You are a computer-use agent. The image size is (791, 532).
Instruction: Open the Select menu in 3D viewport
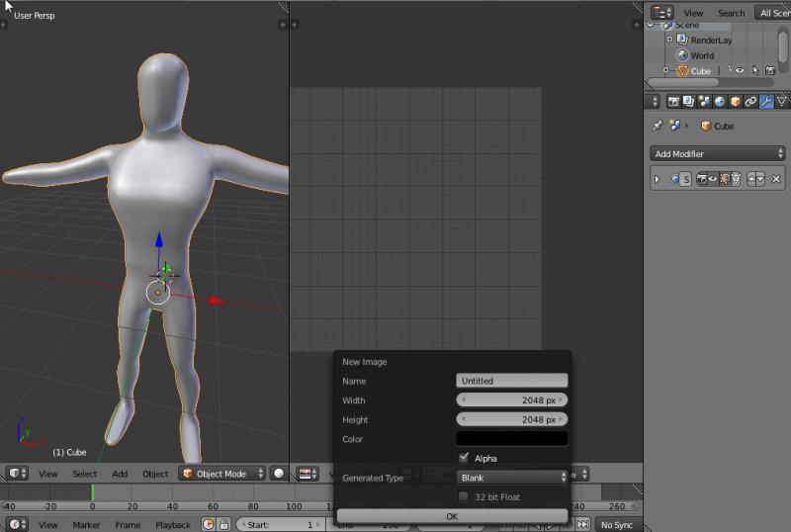pos(85,474)
